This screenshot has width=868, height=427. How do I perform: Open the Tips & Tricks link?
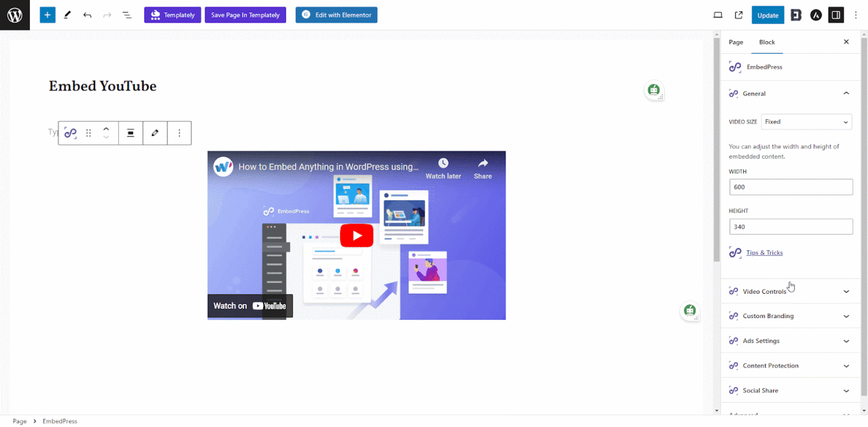coord(764,252)
